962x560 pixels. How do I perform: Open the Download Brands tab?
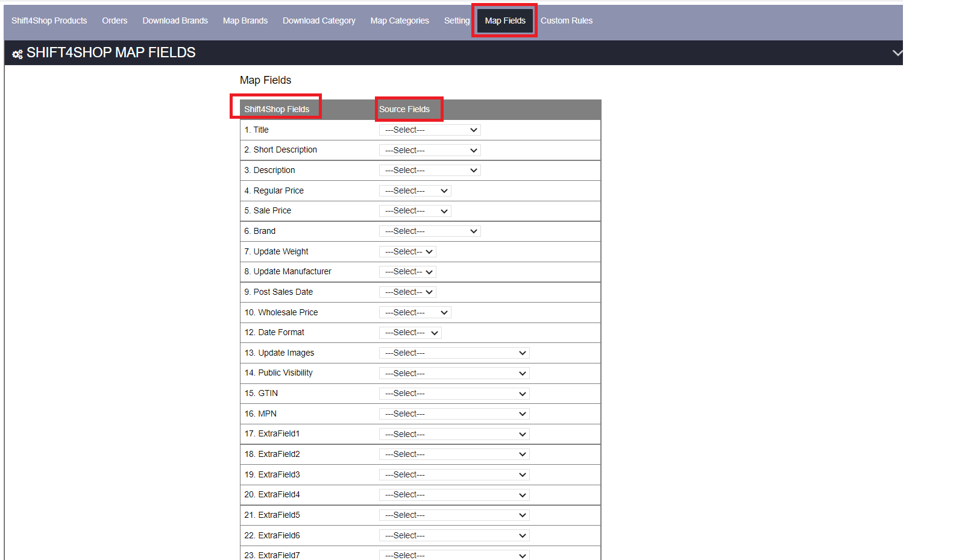coord(175,20)
